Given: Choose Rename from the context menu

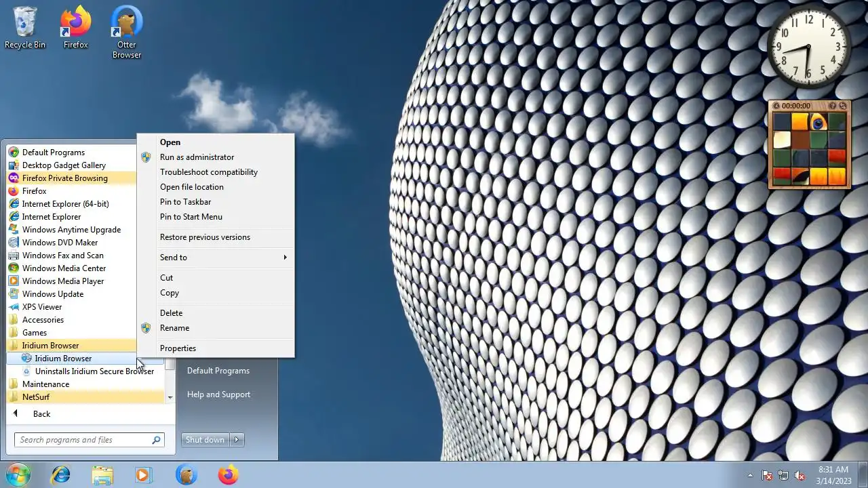Looking at the screenshot, I should (216, 328).
